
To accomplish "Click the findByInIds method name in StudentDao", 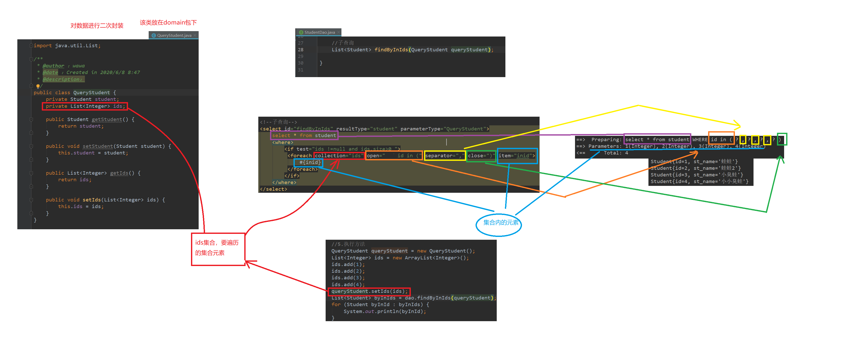I will pyautogui.click(x=391, y=50).
